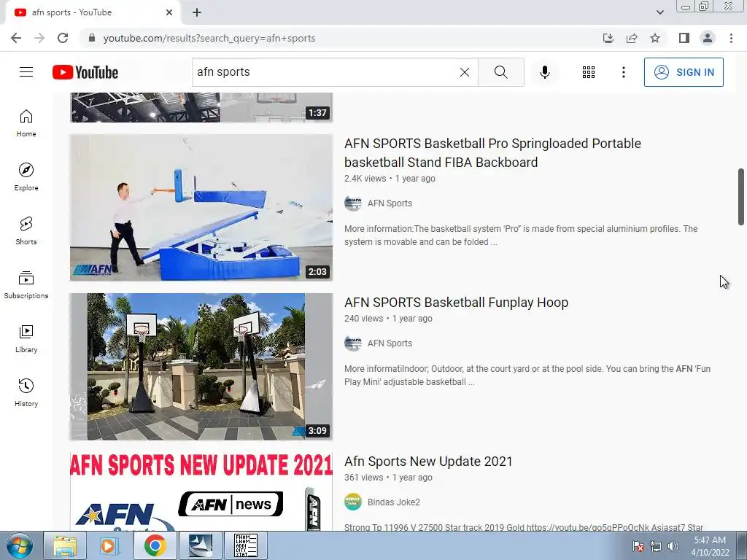
Task: Click the volume speaker tray icon
Action: (x=673, y=546)
